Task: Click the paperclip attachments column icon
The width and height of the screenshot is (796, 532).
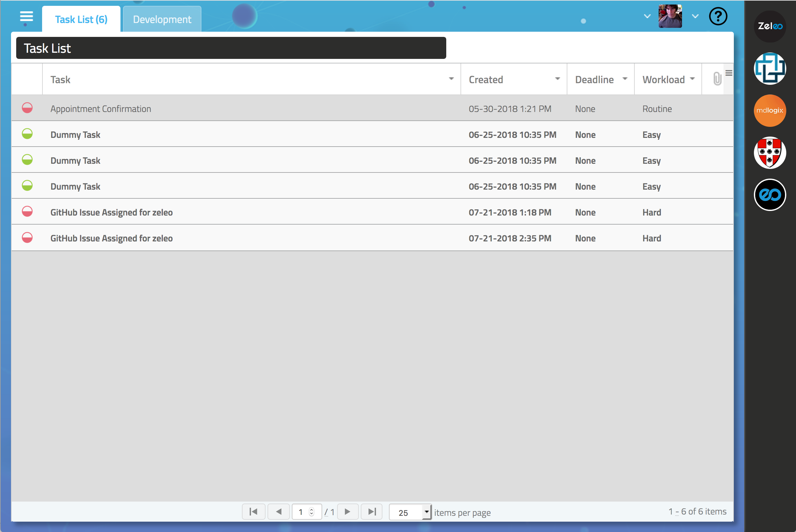Action: coord(717,79)
